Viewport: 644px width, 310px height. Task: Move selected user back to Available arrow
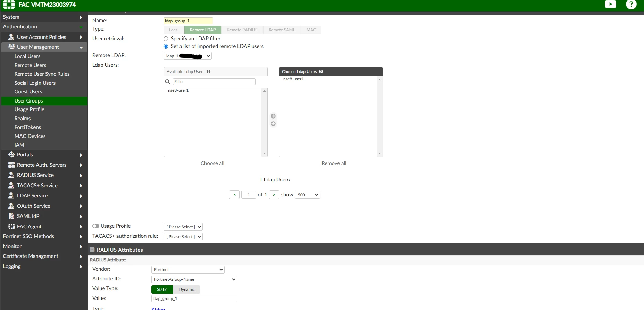coord(273,124)
